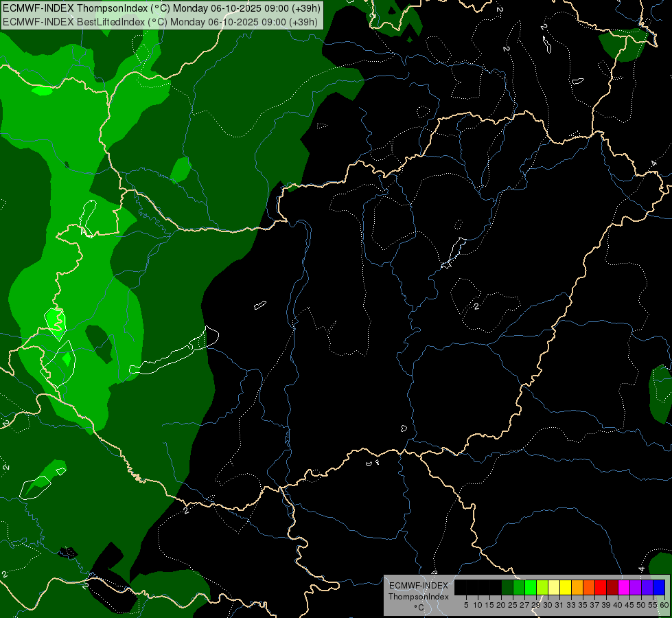Select the bright red 37-39 legend swatch
The height and width of the screenshot is (618, 672).
[601, 587]
